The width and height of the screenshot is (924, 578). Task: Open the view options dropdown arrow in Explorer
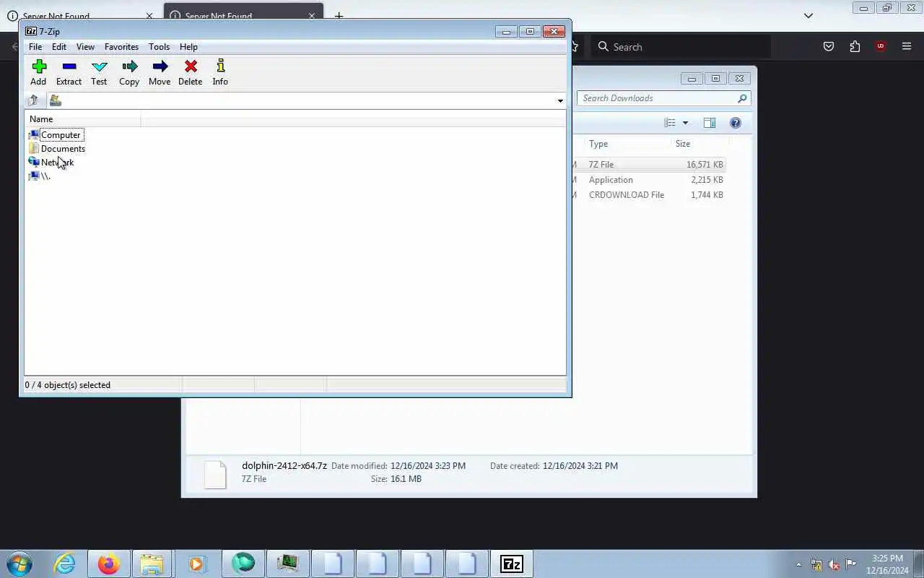pos(685,123)
